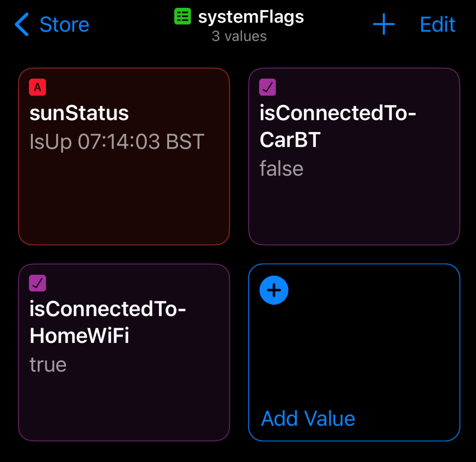Select the IsUp 07:14:03 BST value text
476x462 pixels.
click(117, 142)
